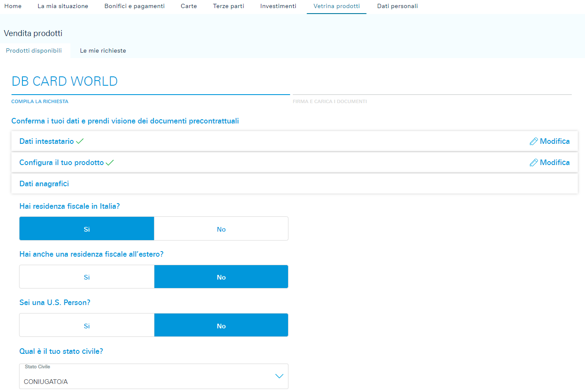Select Si for residenza fiscale all'estero

point(87,277)
